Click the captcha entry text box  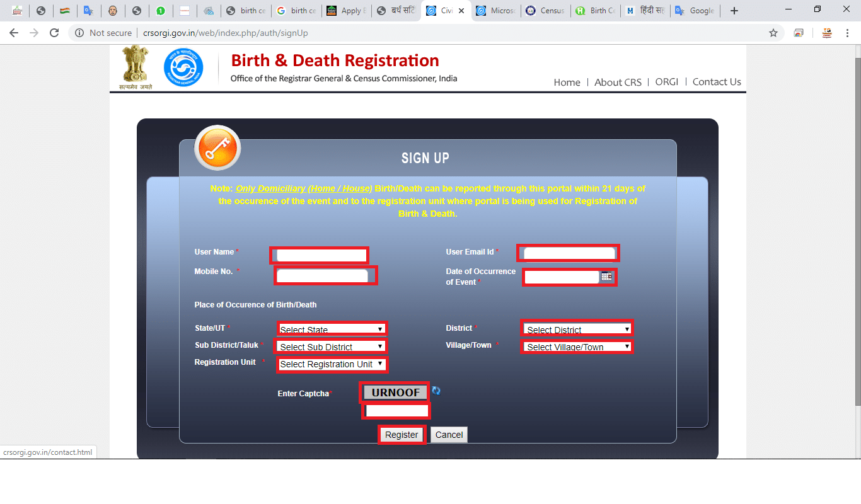point(397,411)
